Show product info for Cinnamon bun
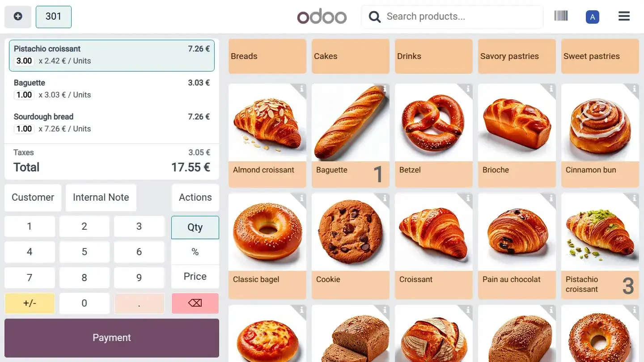The height and width of the screenshot is (362, 644). [x=635, y=89]
